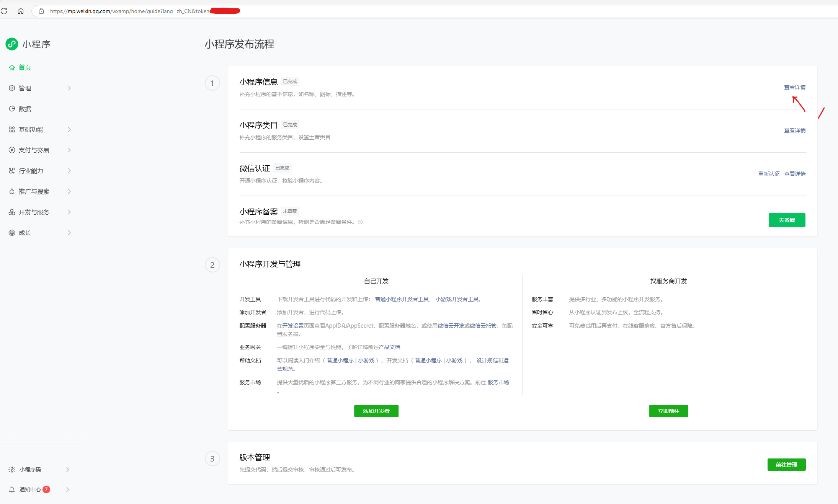Expand the 通知中心 chevron
The height and width of the screenshot is (504, 838).
(68, 489)
